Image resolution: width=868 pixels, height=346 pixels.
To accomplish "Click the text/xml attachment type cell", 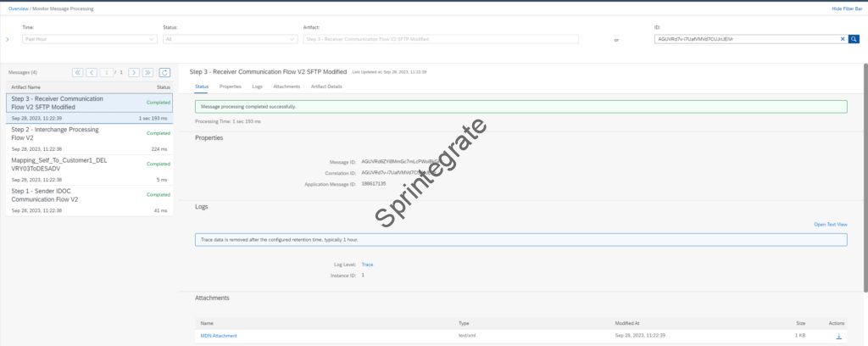I will (468, 336).
